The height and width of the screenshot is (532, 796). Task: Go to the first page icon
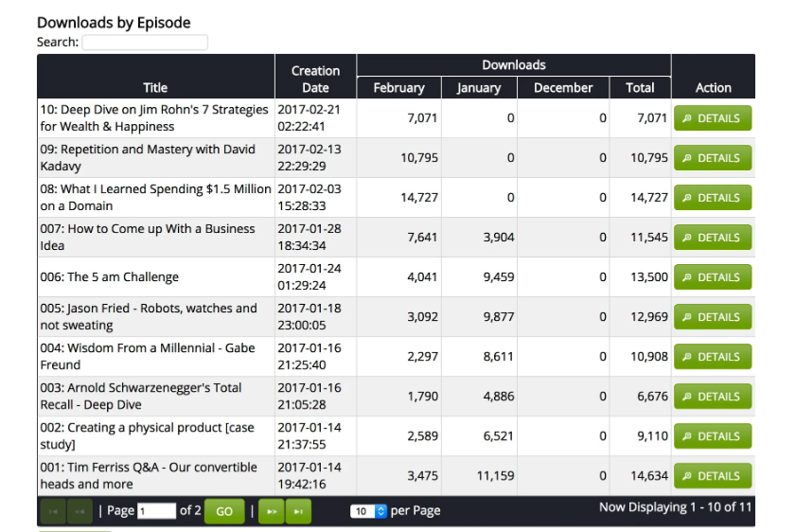click(53, 511)
